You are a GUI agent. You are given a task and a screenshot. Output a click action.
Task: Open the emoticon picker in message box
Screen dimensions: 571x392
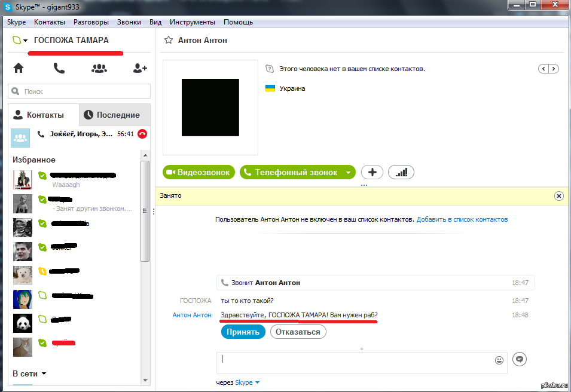click(x=499, y=360)
